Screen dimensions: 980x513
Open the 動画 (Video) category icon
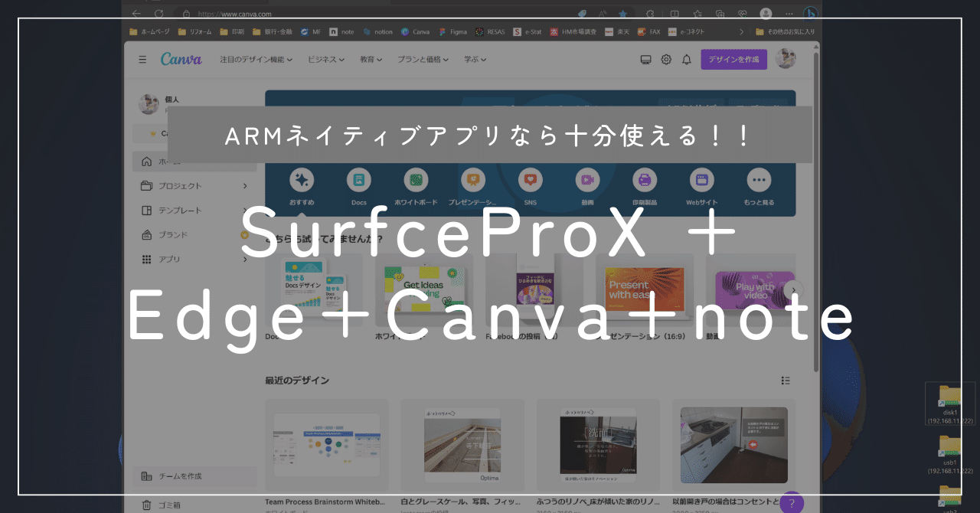(587, 181)
